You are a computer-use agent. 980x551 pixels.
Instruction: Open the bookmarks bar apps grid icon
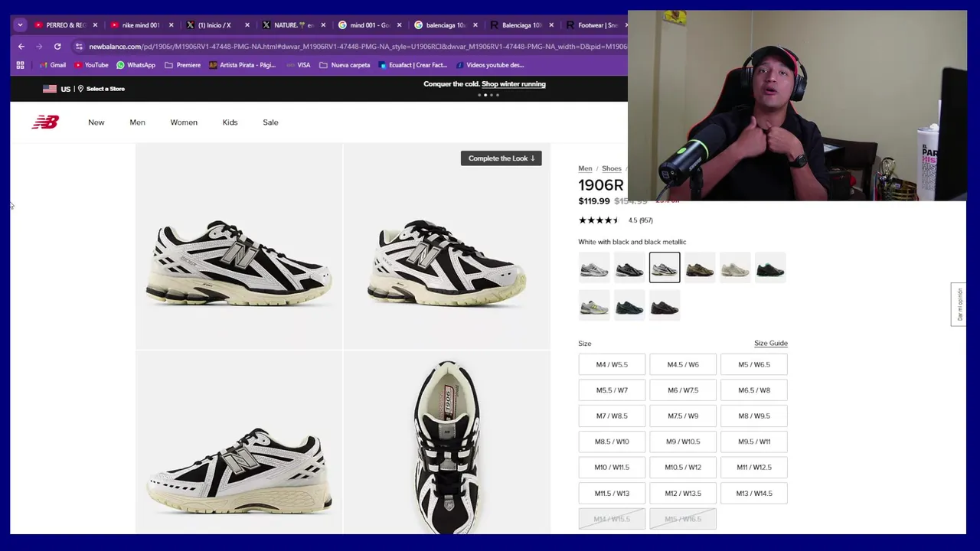tap(21, 65)
